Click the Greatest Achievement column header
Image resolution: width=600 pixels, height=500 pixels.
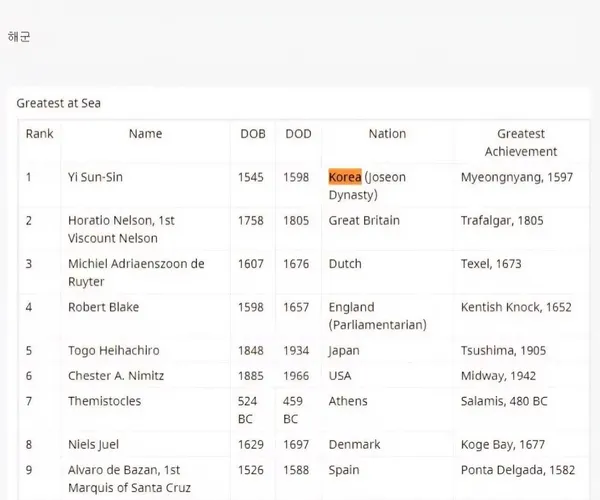click(521, 143)
